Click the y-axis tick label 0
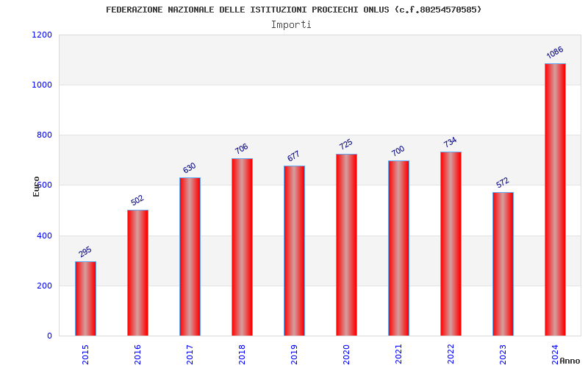This screenshot has height=368, width=588. [49, 336]
